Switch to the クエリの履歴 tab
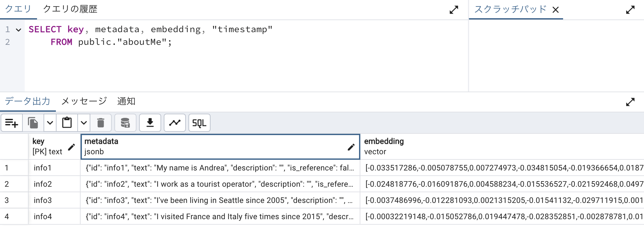Image resolution: width=644 pixels, height=226 pixels. point(71,9)
